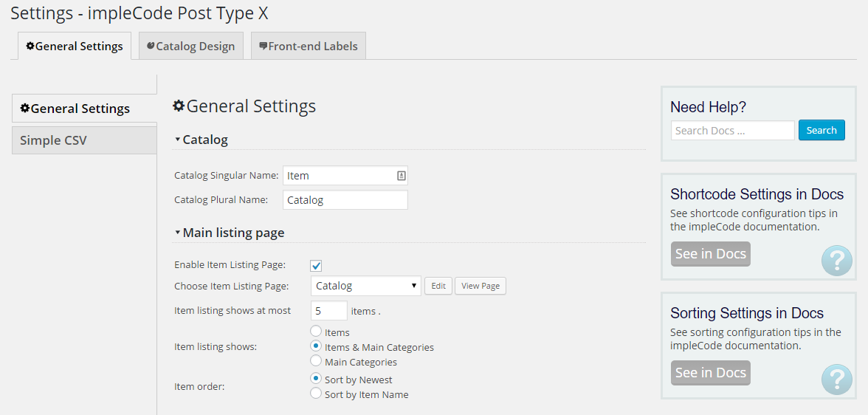
Task: Click the gear icon in the sidebar General Settings item
Action: coord(24,108)
